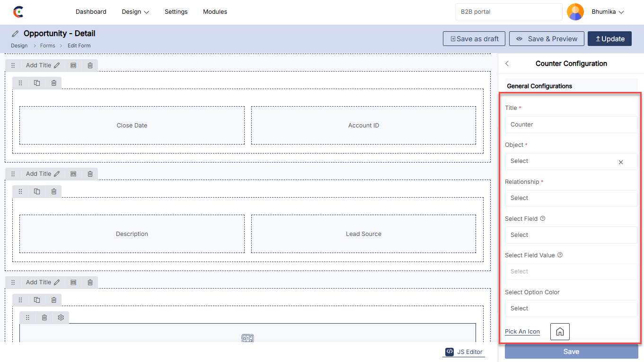Click the Save as draft button
The height and width of the screenshot is (362, 644).
pyautogui.click(x=474, y=39)
